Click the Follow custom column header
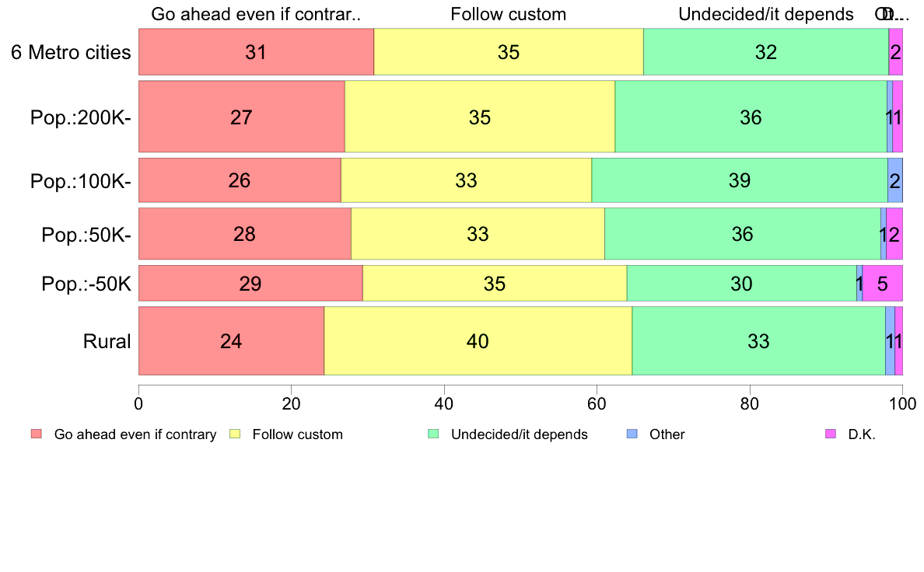The width and height of the screenshot is (924, 572). [x=509, y=14]
